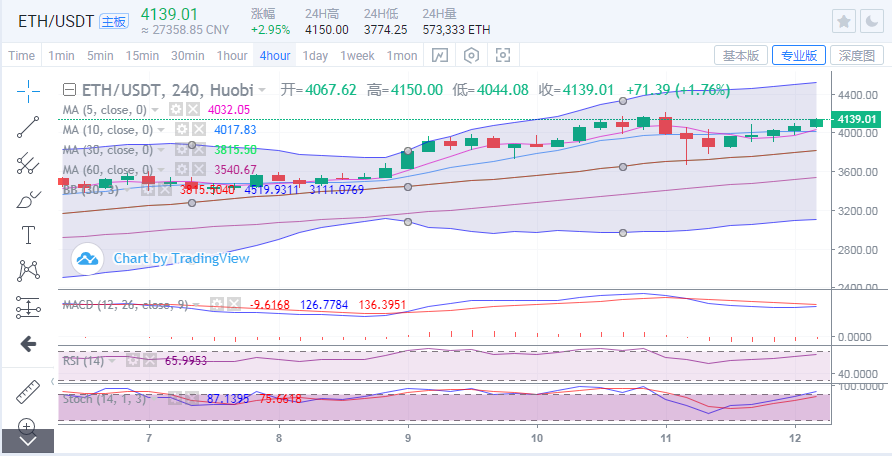Select the trend line drawing tool
Image resolution: width=892 pixels, height=456 pixels.
28,127
